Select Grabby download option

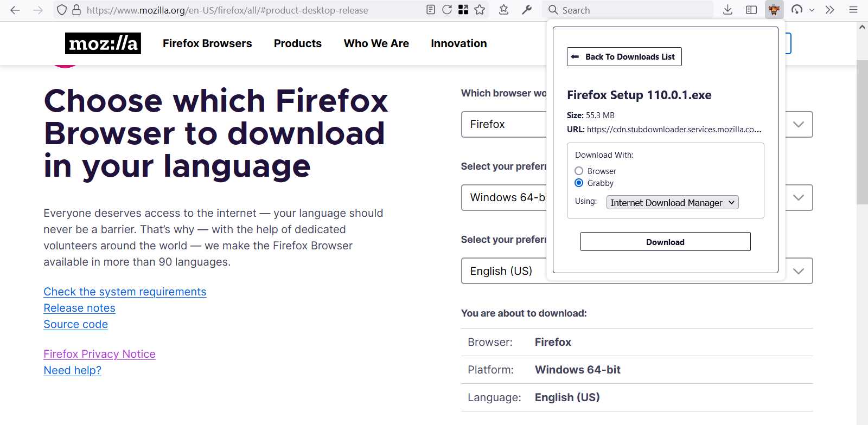click(579, 183)
